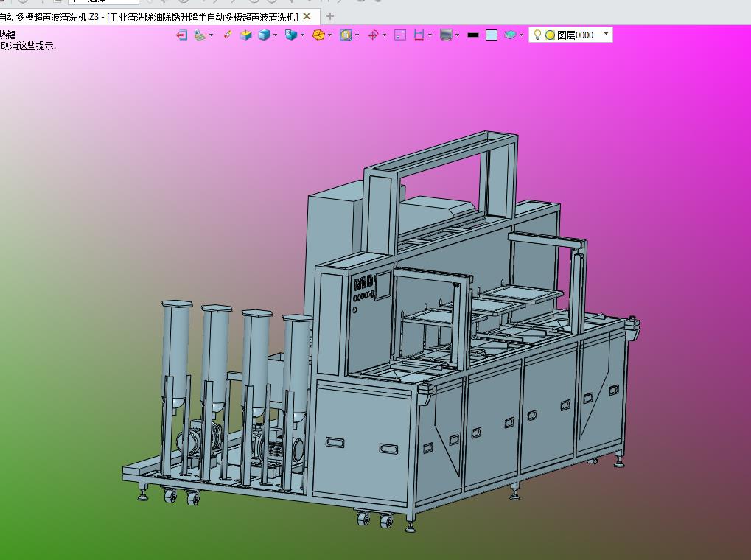This screenshot has width=751, height=560.
Task: Click the red eraser/pencil icon
Action: [x=228, y=35]
